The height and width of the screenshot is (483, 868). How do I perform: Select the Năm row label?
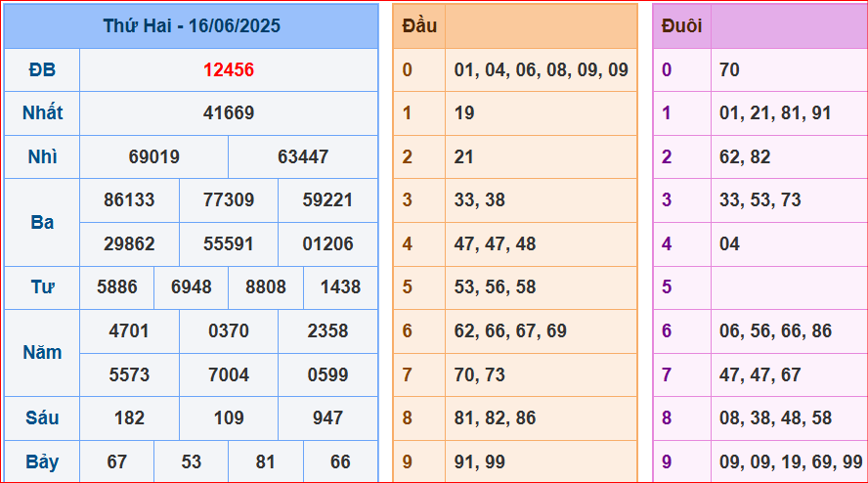point(42,352)
